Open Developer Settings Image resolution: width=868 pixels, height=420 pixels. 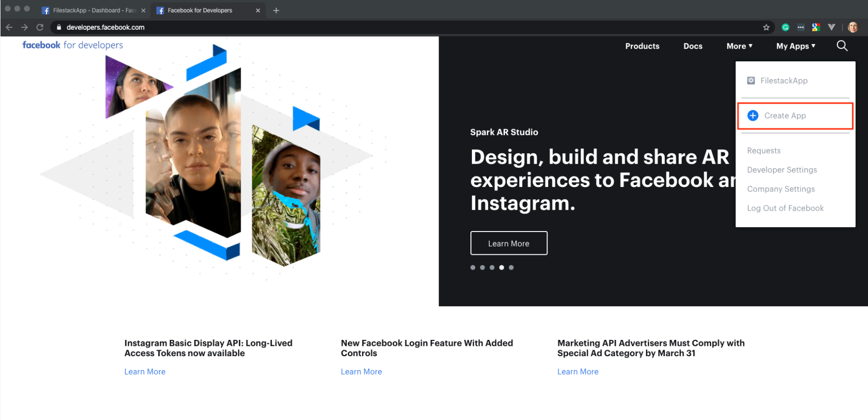point(782,170)
